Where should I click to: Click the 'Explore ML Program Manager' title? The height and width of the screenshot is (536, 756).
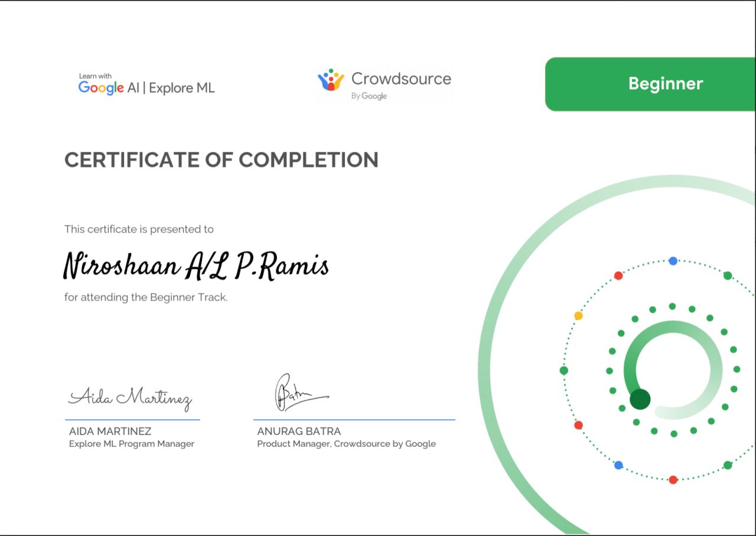132,444
